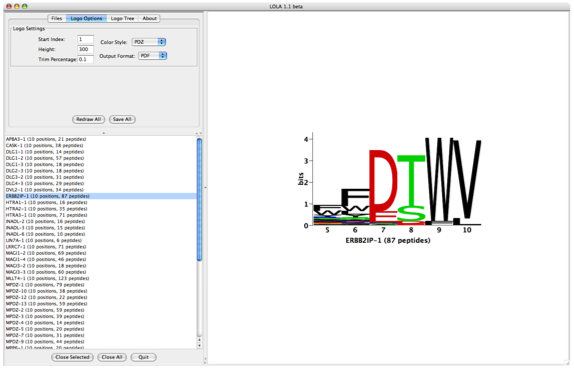Click the scrollbar down arrow
The height and width of the screenshot is (368, 574).
pos(200,345)
